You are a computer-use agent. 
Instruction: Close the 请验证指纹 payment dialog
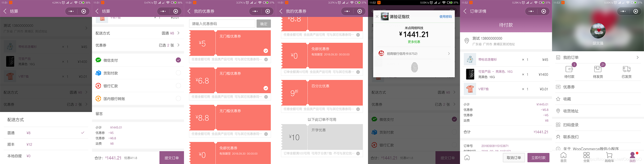(x=377, y=17)
